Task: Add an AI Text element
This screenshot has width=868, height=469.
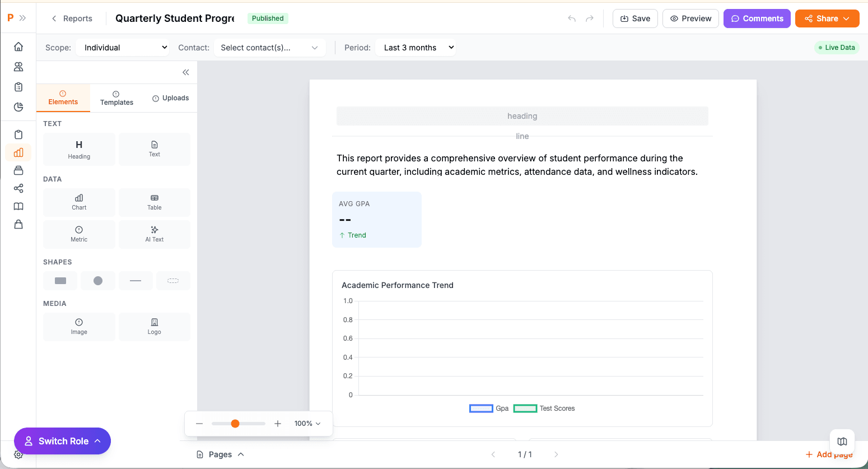Action: [154, 234]
